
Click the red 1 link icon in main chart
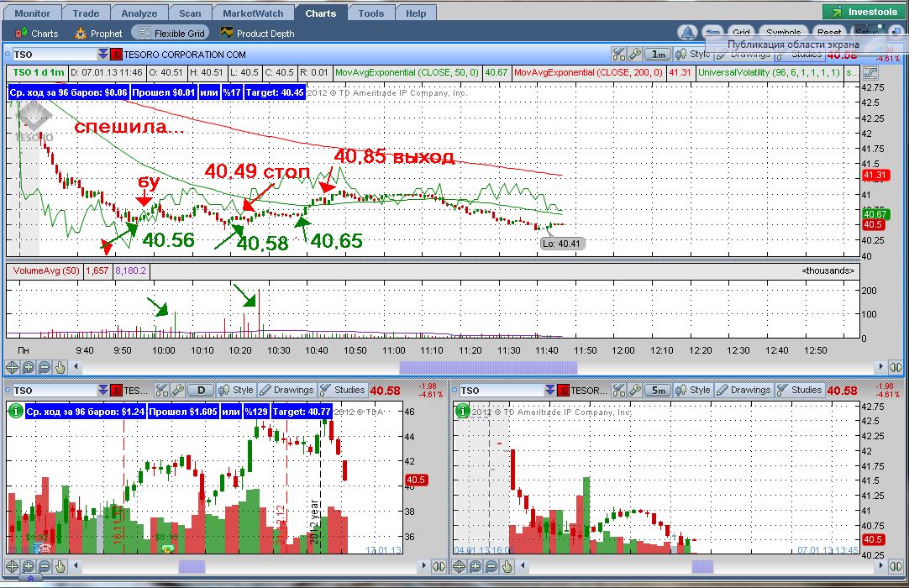coord(116,55)
